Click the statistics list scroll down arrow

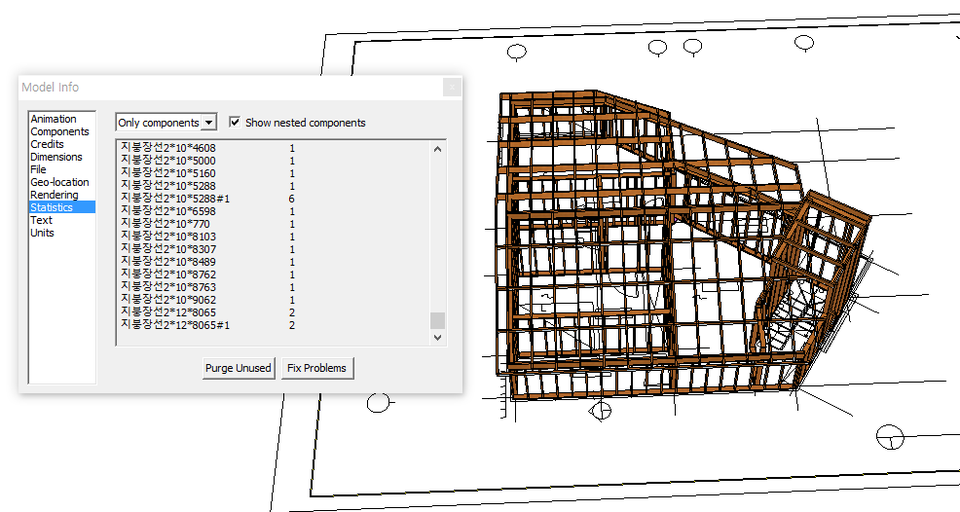click(438, 337)
